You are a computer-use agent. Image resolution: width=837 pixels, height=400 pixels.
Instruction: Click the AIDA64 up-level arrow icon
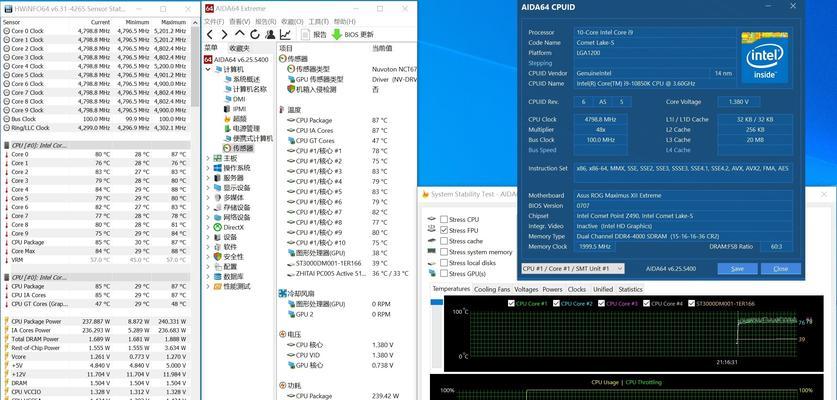(x=240, y=34)
